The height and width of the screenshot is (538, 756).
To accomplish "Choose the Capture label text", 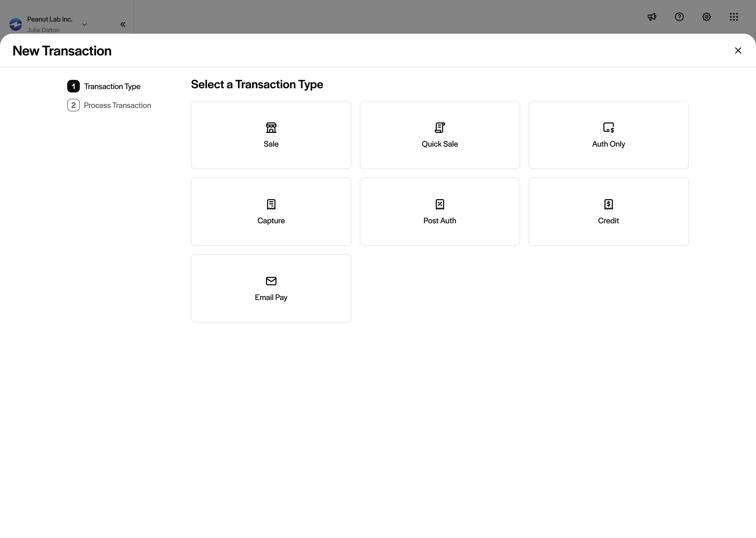I will (271, 221).
